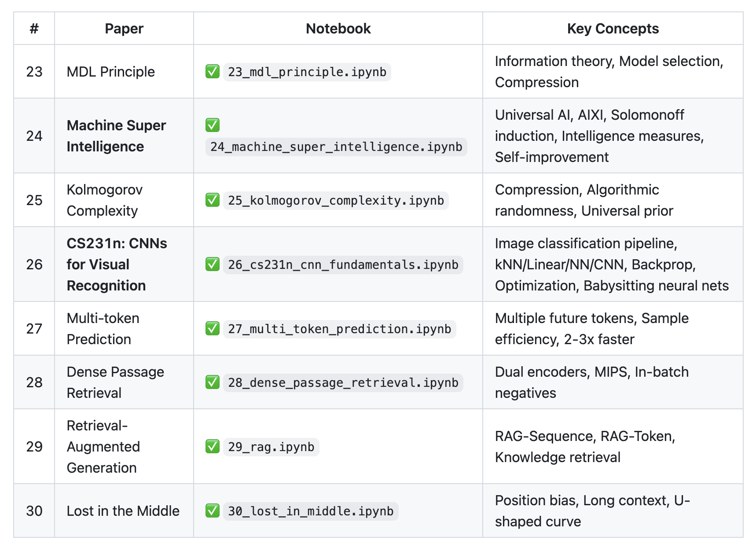Click the Paper column header
The width and height of the screenshot is (756, 551).
(124, 29)
